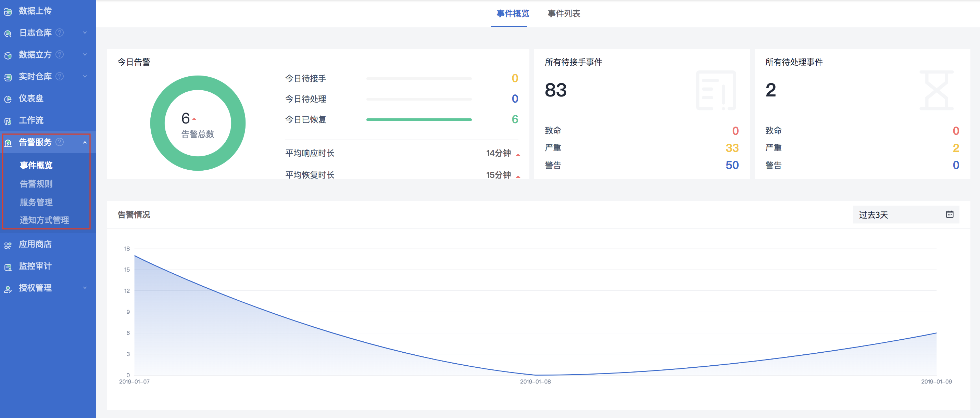
Task: Click the 83 pending takeover count
Action: pos(555,90)
